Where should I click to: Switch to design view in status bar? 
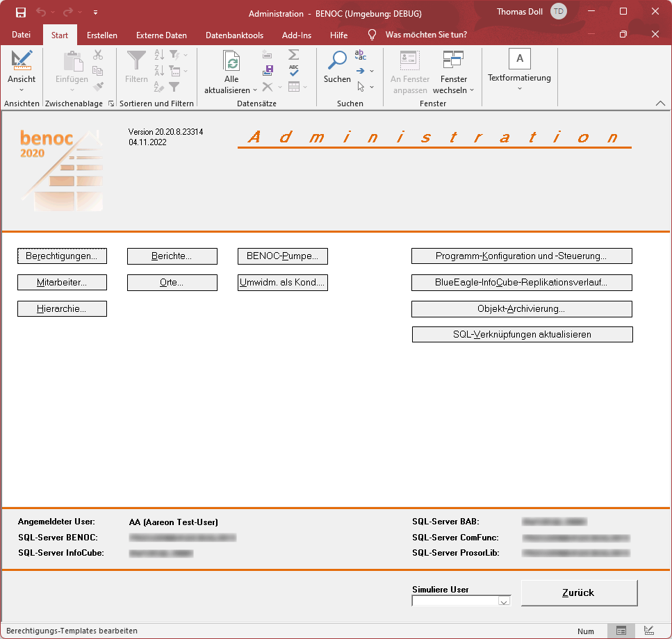tap(649, 631)
